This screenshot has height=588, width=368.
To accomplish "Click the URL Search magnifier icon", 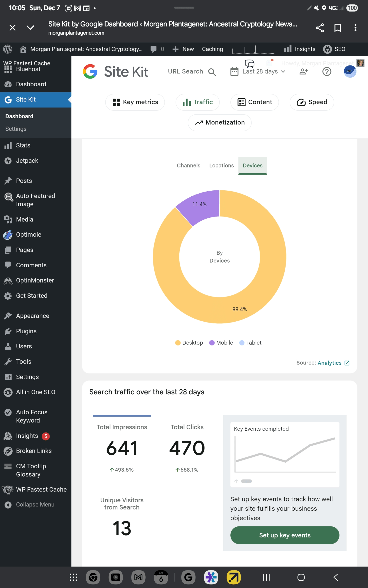I will tap(212, 72).
